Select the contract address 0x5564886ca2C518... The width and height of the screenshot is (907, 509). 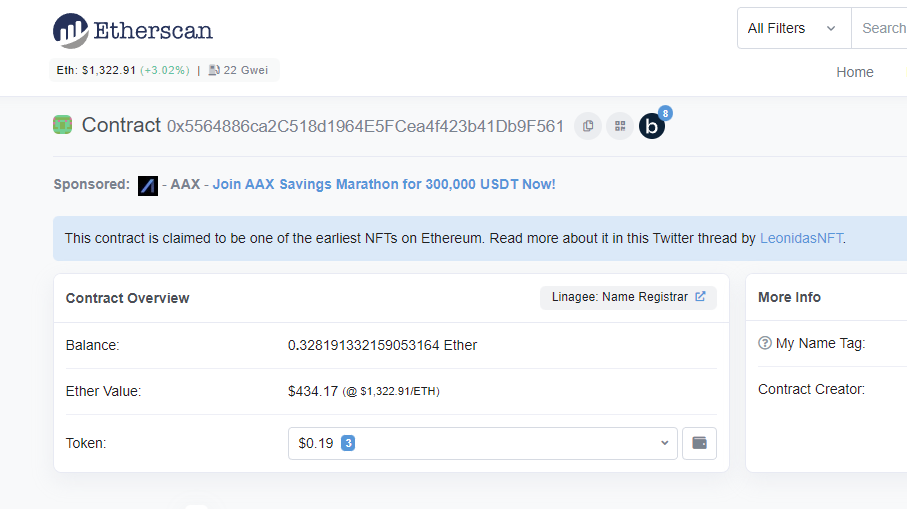pos(366,126)
